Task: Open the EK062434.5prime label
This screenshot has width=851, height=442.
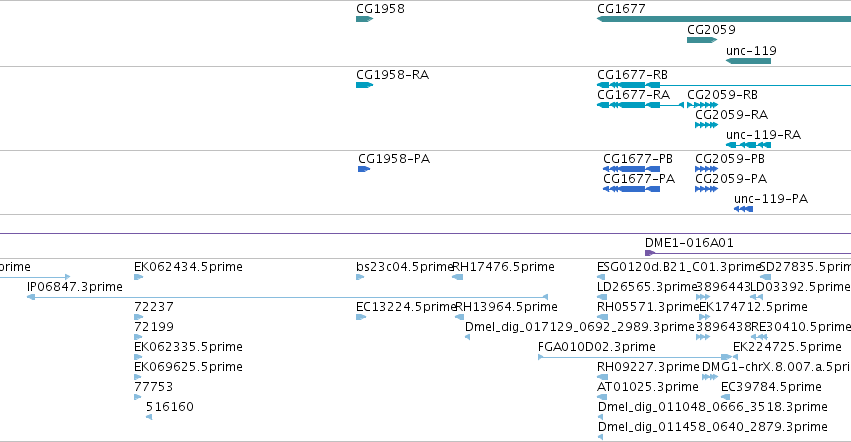Action: 188,267
